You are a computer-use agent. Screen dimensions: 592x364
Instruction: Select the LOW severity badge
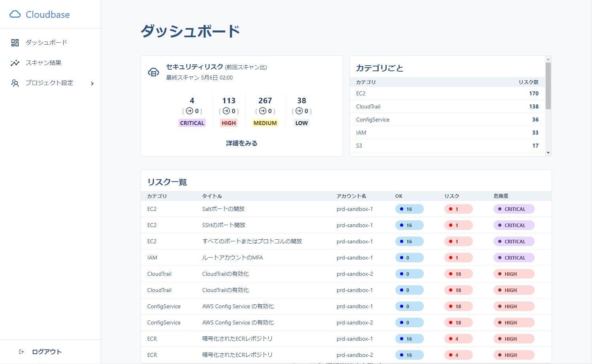pyautogui.click(x=302, y=123)
